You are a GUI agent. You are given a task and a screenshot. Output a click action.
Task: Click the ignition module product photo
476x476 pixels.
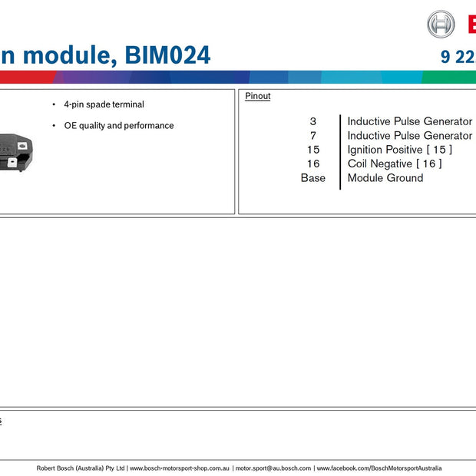[16, 152]
